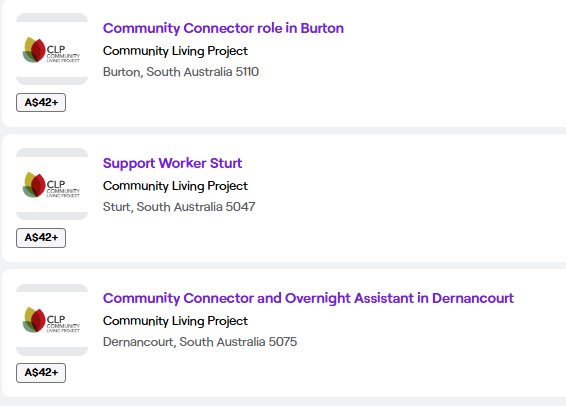Open the Support Worker Sturt job
Screen dimensions: 566x406
(x=172, y=163)
